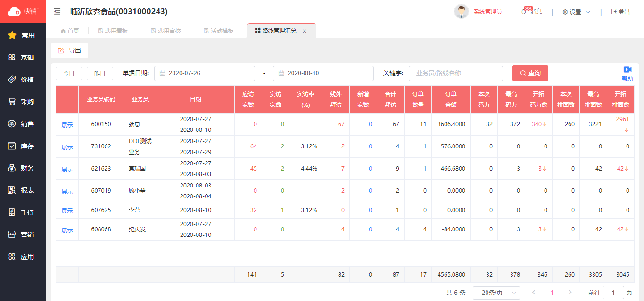Screen dimensions: 644x301
Task: Click the 最高排面数 column header
Action: tap(593, 99)
